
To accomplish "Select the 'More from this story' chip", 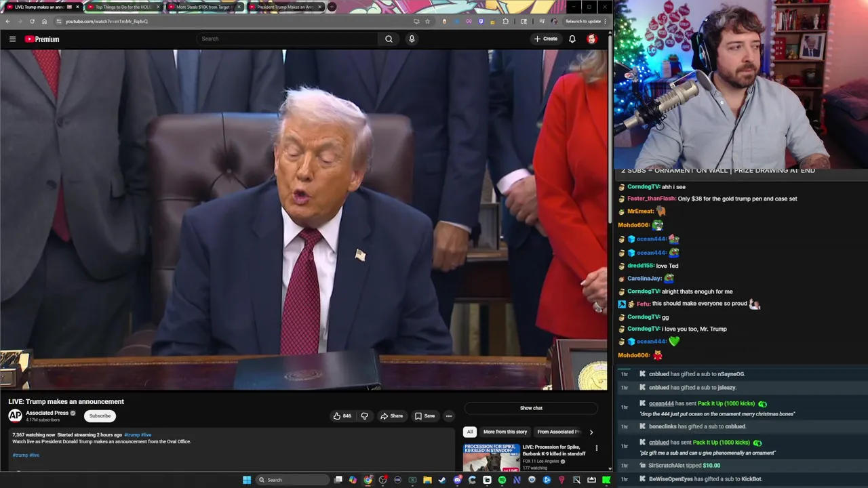I will [505, 432].
